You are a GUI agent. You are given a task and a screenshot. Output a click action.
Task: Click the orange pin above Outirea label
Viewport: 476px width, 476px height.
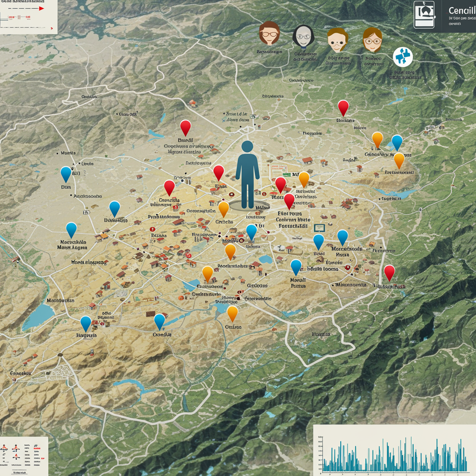point(232,313)
